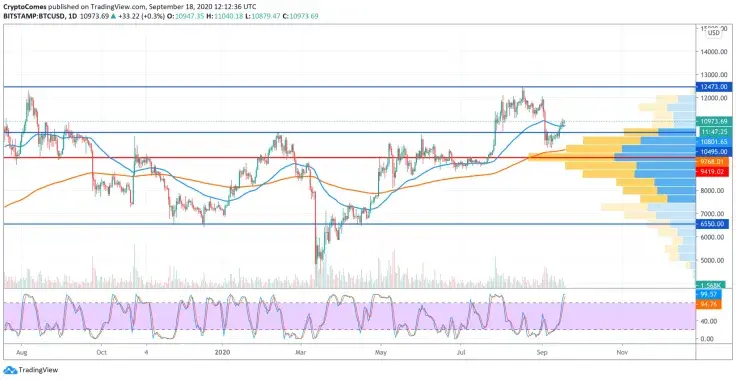Click the 5000.00 price axis label
Viewport: 736px width, 380px height.
point(713,260)
